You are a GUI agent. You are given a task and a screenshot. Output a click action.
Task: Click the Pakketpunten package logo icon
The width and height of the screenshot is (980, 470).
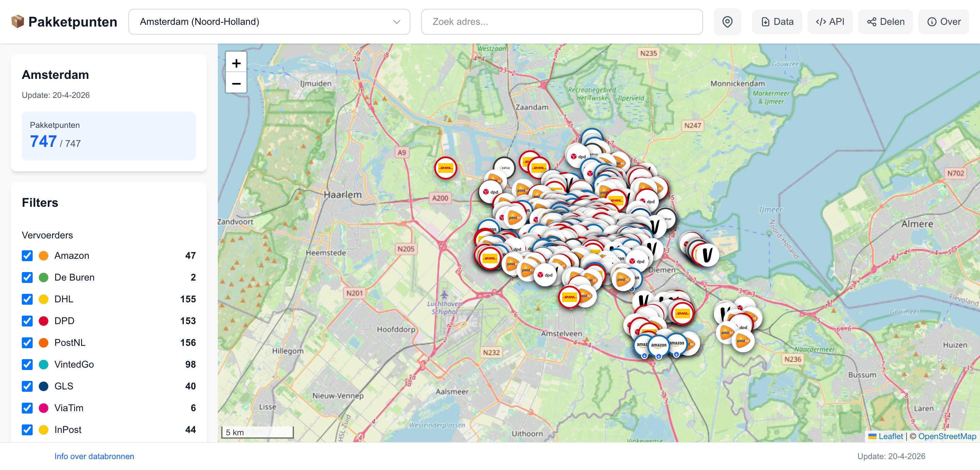[17, 22]
